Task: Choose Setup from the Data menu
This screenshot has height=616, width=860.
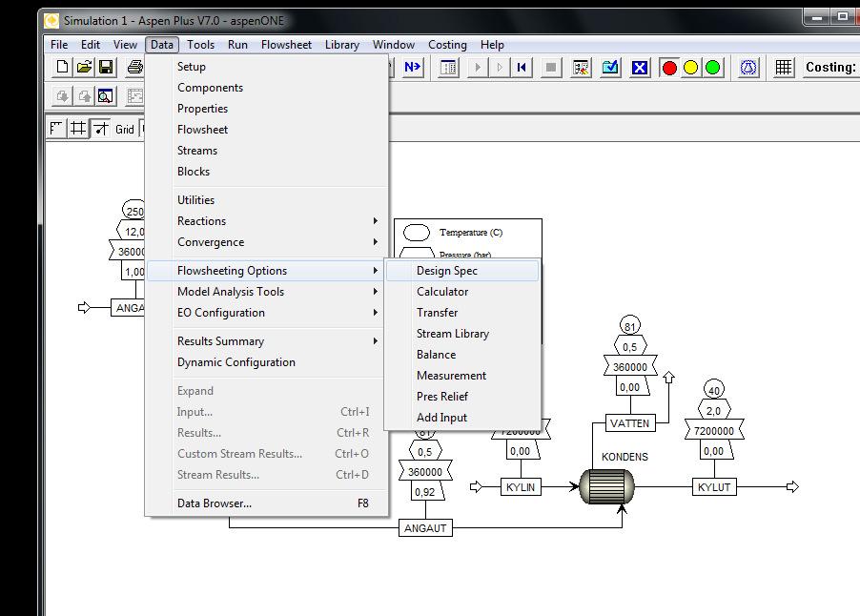Action: [x=267, y=67]
